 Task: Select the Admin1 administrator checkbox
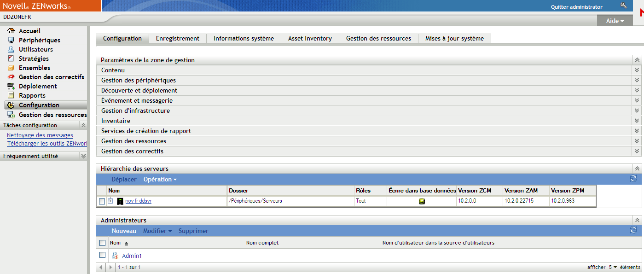coord(103,256)
